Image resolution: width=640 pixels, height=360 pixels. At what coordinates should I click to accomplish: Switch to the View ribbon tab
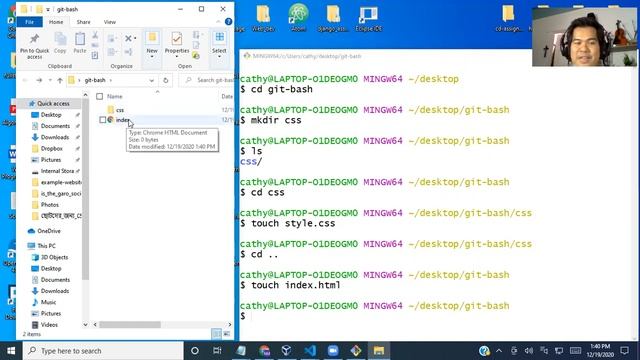point(109,22)
